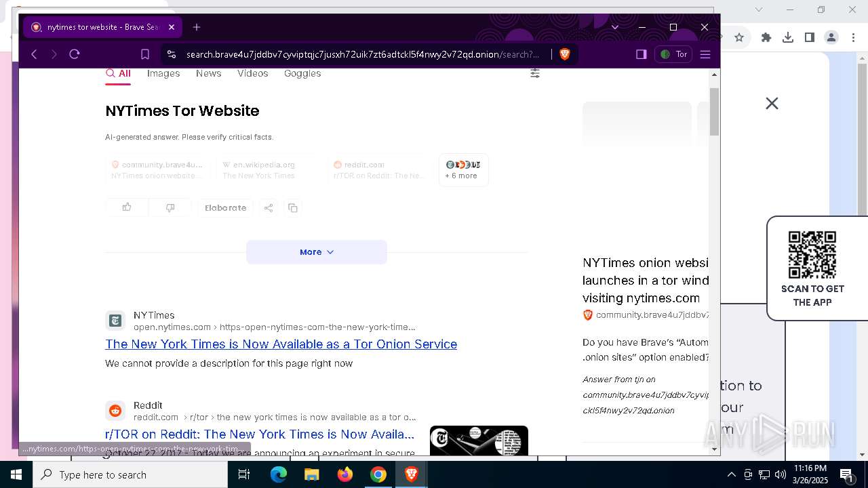Open search filter settings icon
This screenshot has height=488, width=868.
(x=535, y=73)
